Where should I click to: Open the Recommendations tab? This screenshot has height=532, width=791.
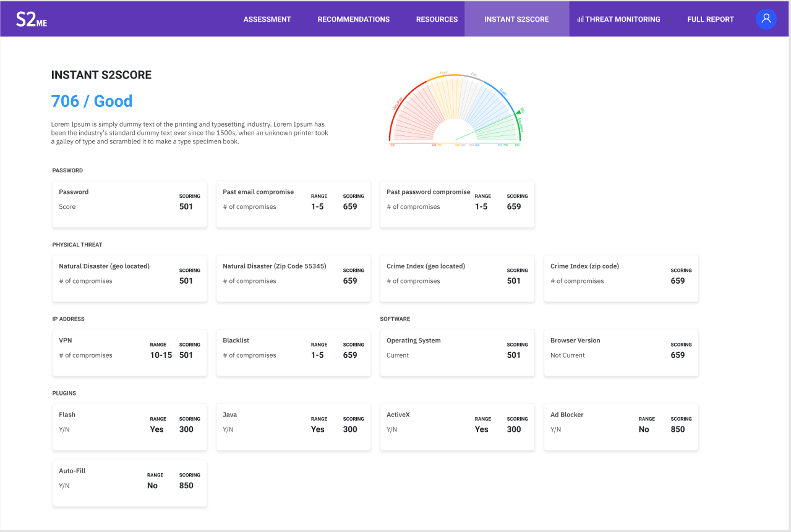[353, 19]
